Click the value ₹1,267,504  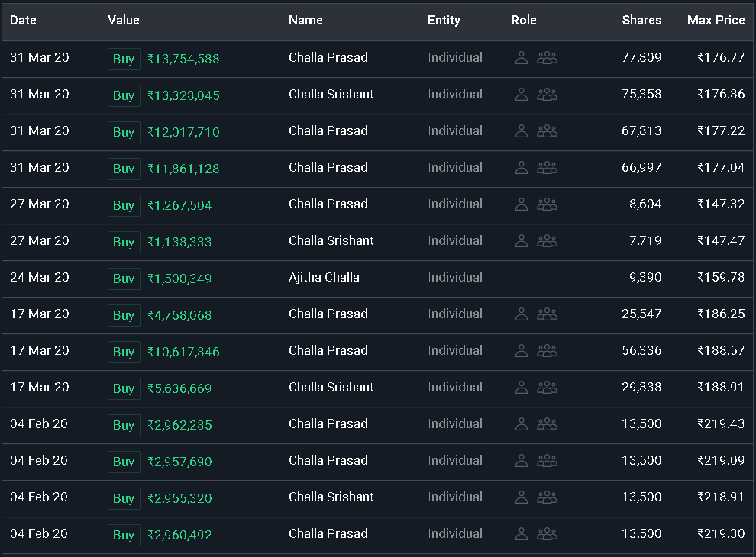point(180,205)
